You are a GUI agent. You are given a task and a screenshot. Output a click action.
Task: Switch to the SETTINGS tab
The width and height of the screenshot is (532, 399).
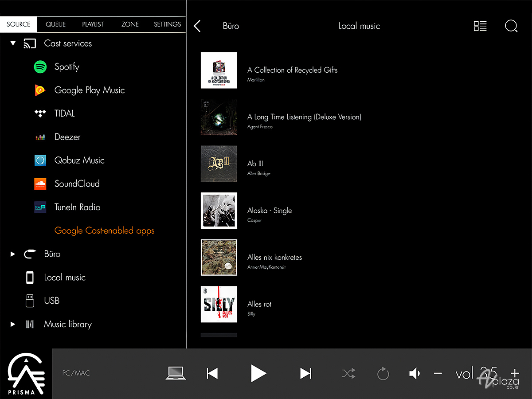[168, 24]
